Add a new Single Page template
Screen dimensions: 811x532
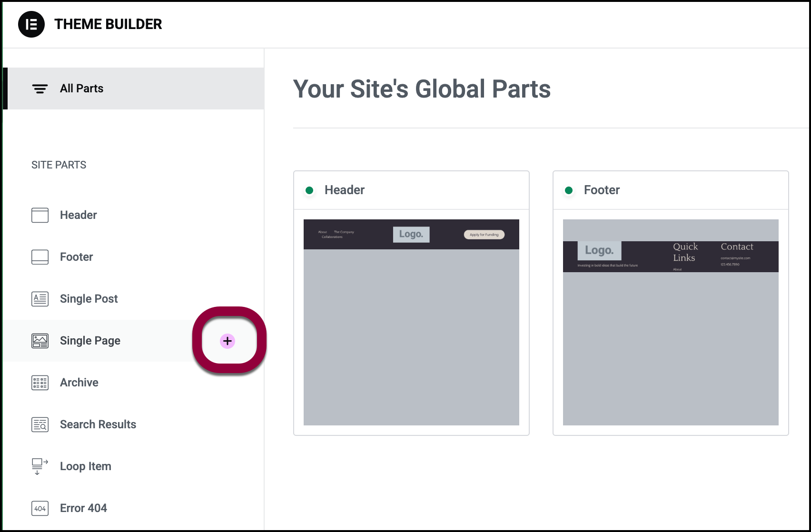(x=227, y=341)
